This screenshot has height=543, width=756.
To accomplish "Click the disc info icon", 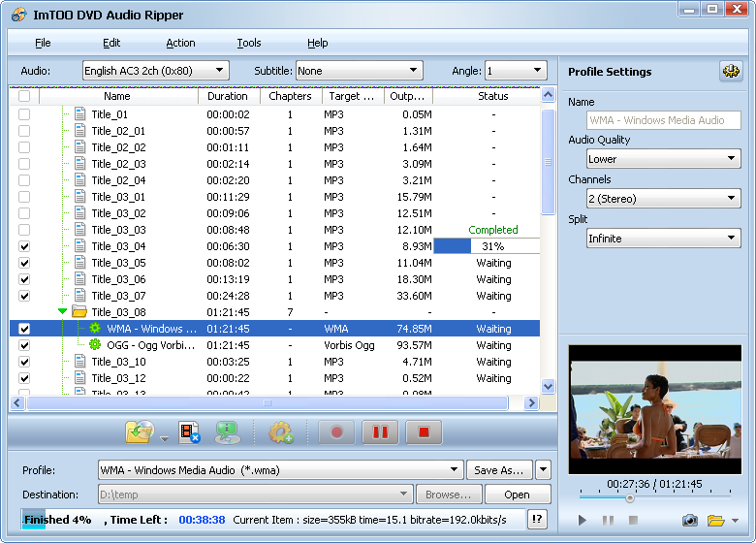I will click(x=227, y=432).
